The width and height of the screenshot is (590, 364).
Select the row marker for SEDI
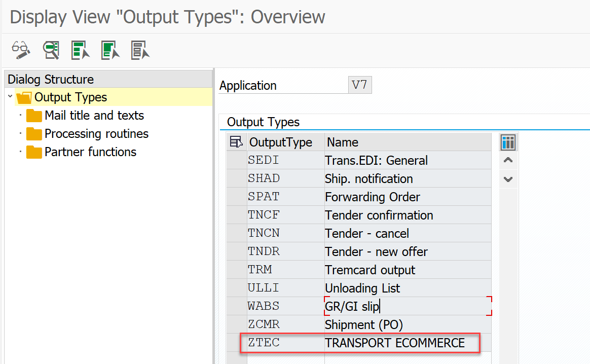[236, 161]
